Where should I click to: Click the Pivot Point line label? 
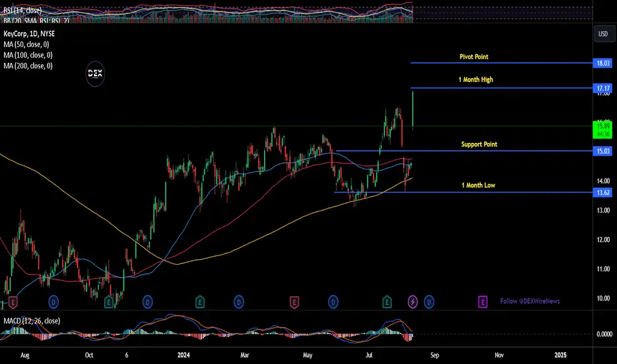[x=474, y=57]
